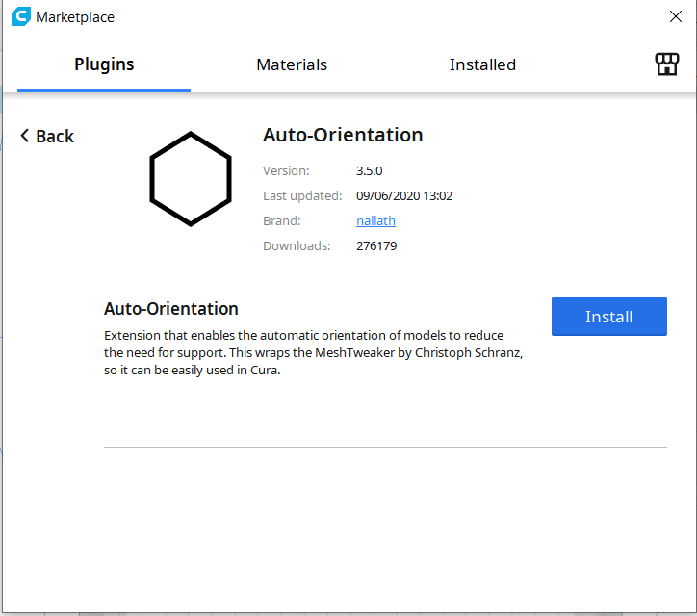Screen dimensions: 697x616
Task: Click the last updated date value
Action: coord(403,195)
